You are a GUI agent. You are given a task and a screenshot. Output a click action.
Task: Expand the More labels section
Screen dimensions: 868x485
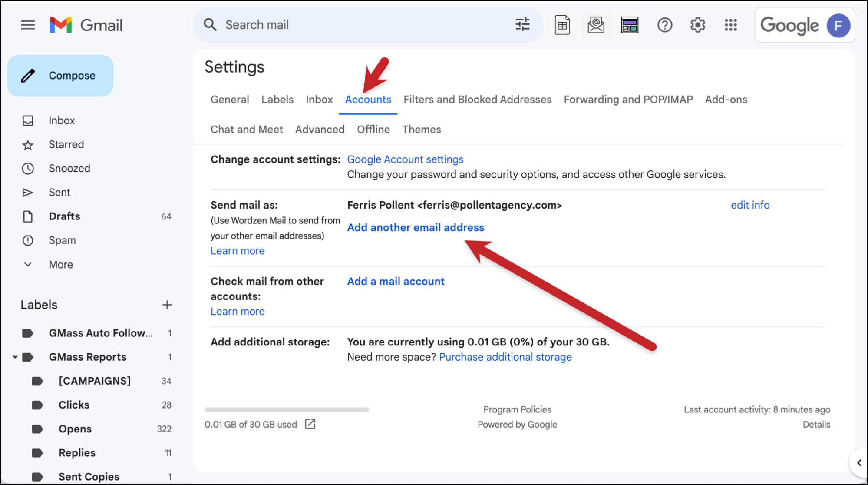(61, 264)
